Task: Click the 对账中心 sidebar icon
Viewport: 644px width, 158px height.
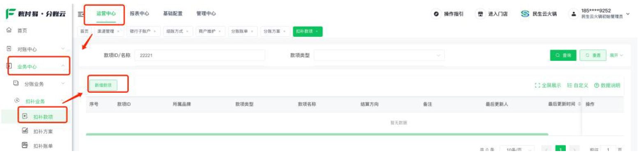Action: pos(9,49)
